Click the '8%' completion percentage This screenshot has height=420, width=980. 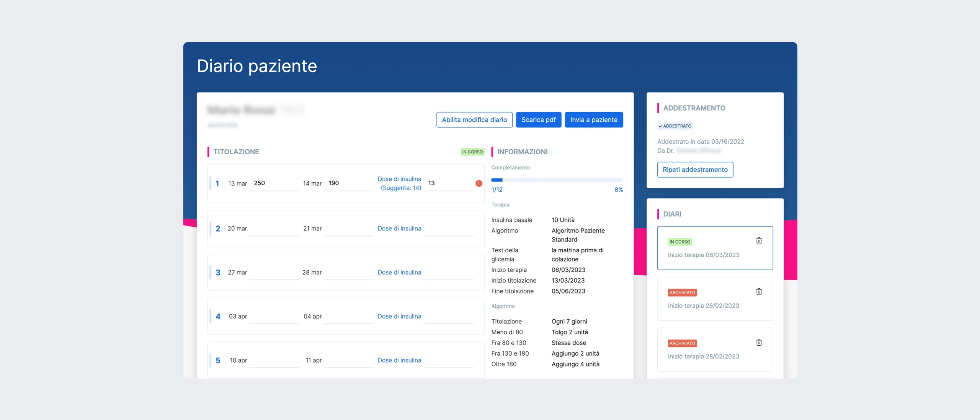click(619, 190)
